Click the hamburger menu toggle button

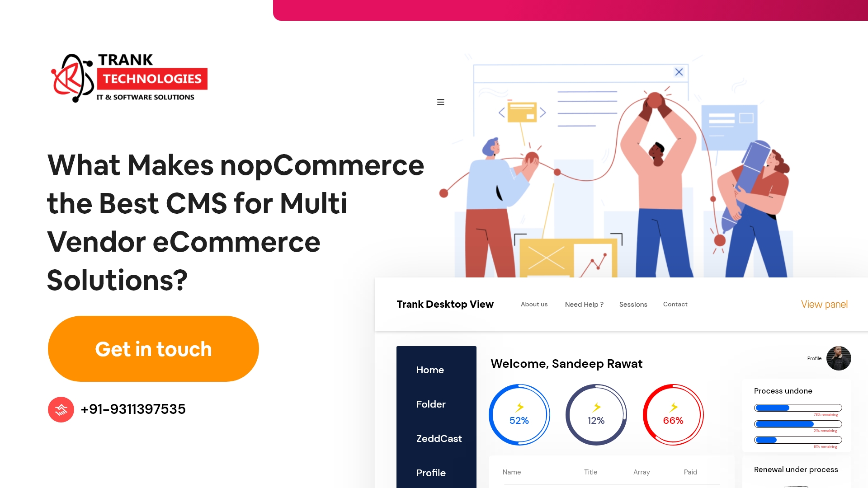(x=441, y=102)
